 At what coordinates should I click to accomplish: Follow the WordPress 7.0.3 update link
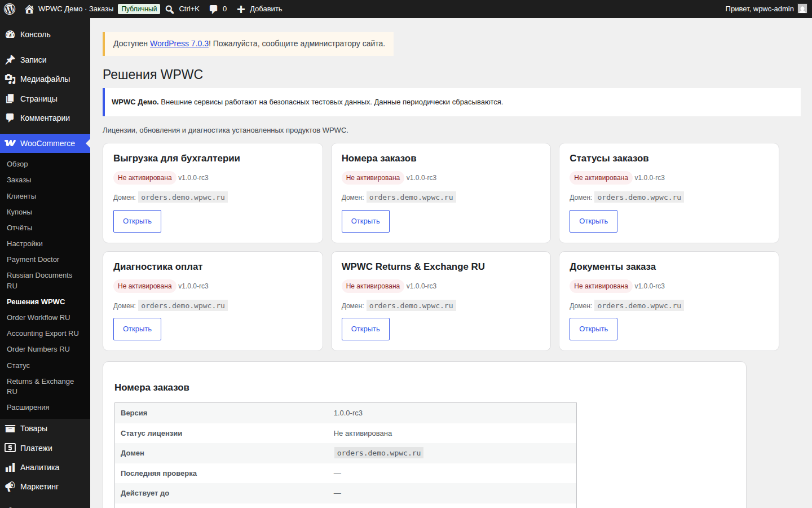click(x=179, y=43)
